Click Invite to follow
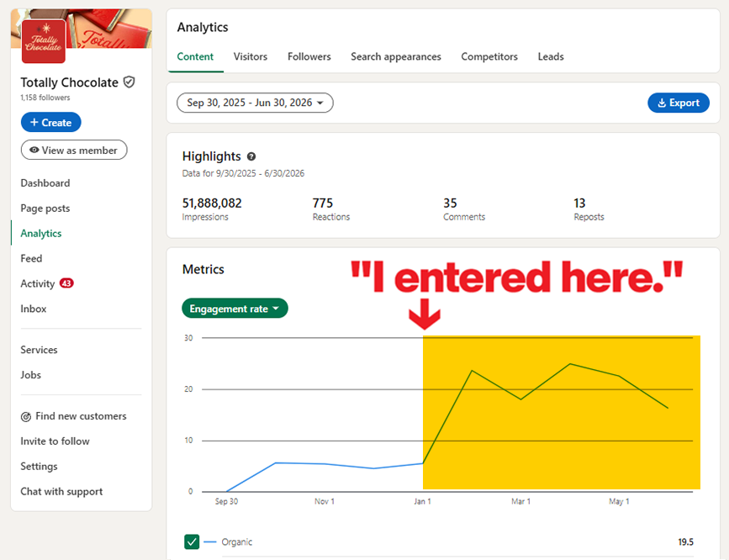Image resolution: width=729 pixels, height=560 pixels. (x=55, y=441)
